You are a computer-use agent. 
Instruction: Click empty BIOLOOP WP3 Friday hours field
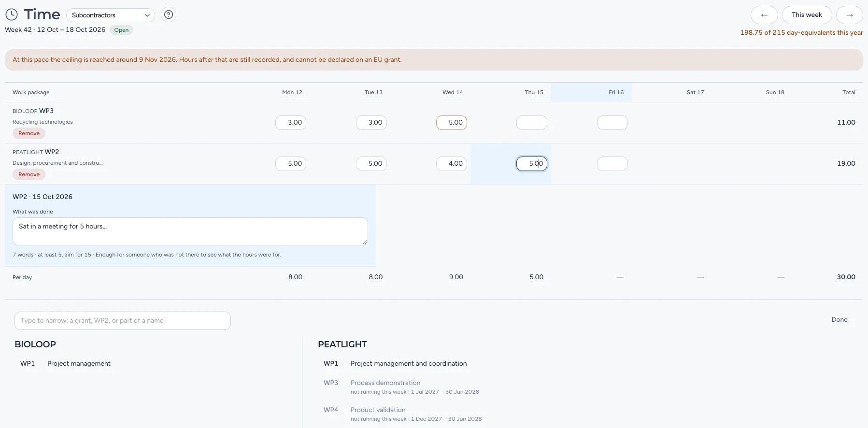[x=612, y=123]
